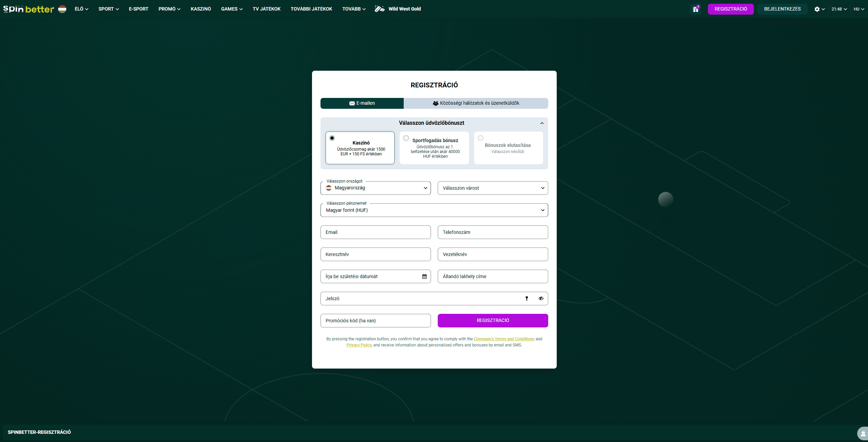This screenshot has height=442, width=868.
Task: Expand the Válasszon várost city dropdown
Action: pos(493,188)
